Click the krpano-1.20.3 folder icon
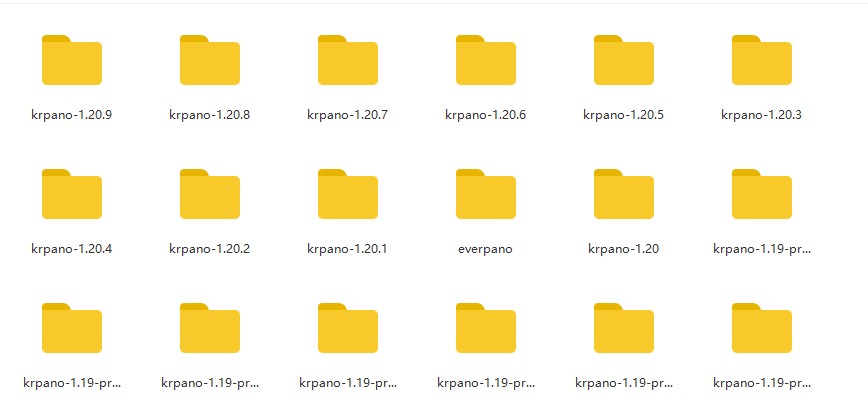Image resolution: width=868 pixels, height=410 pixels. point(761,60)
